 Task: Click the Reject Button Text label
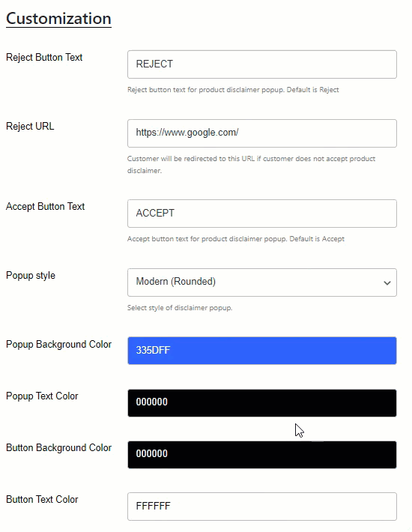click(44, 58)
